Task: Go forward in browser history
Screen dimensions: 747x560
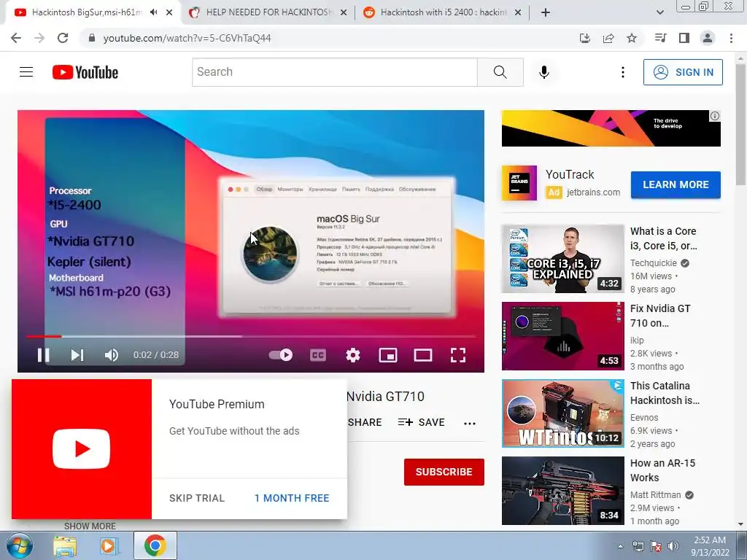Action: [x=39, y=38]
